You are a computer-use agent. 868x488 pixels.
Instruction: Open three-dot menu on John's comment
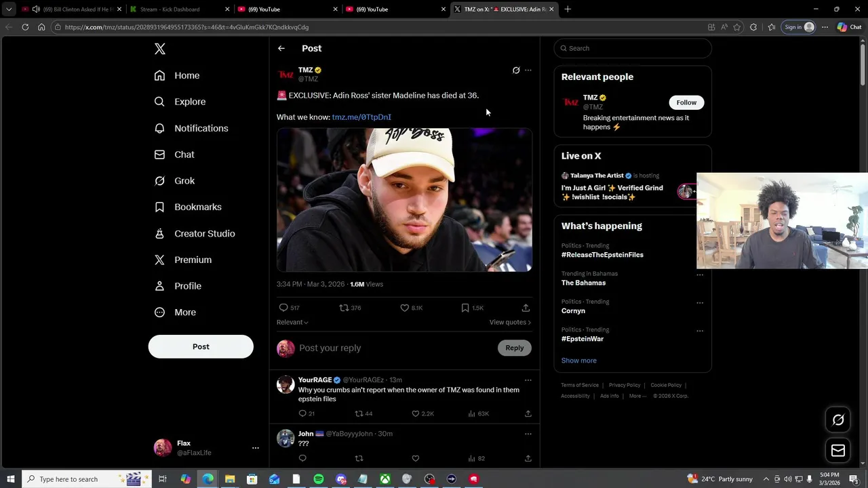point(528,434)
